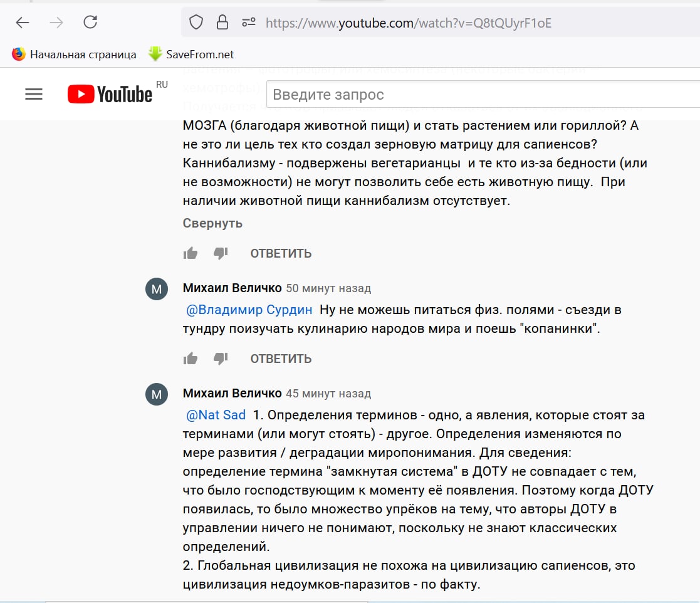This screenshot has width=700, height=603.
Task: Open the site permissions icon in address bar
Action: pos(248,23)
